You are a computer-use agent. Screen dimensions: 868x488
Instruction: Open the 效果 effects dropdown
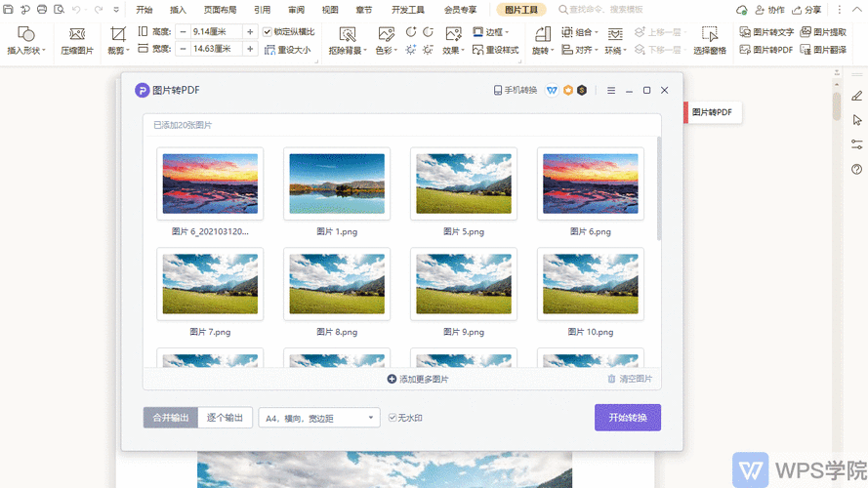coord(452,50)
